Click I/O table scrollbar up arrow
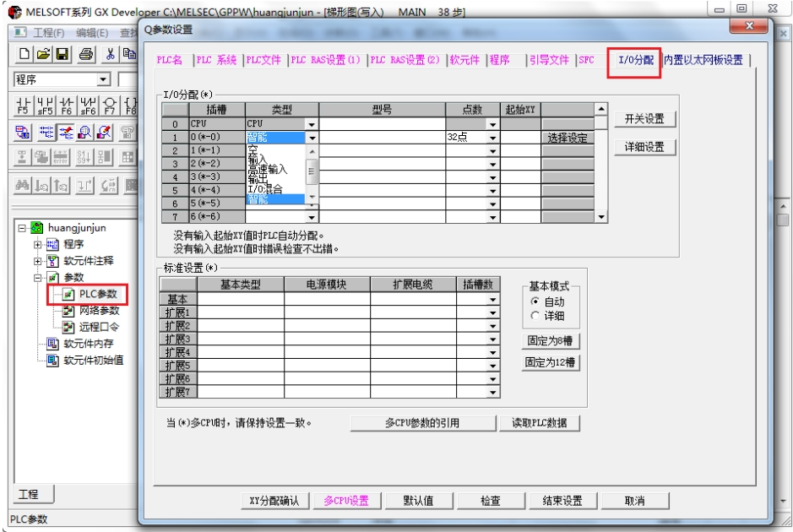Screen dimensions: 793x532 600,109
